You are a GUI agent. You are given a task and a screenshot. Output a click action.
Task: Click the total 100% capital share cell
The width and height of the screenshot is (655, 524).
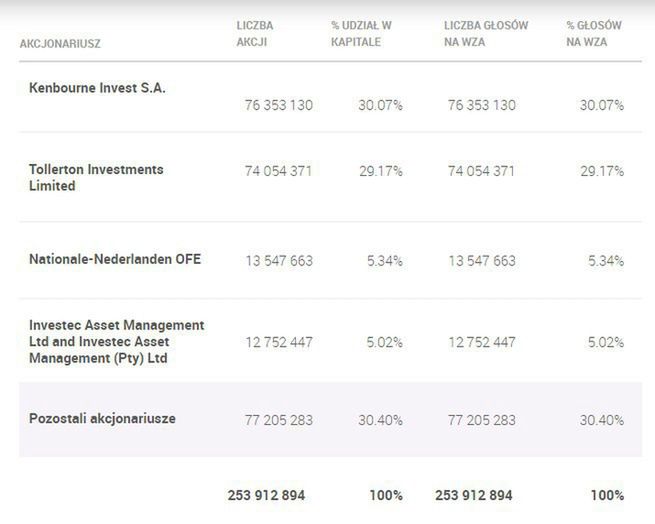384,495
